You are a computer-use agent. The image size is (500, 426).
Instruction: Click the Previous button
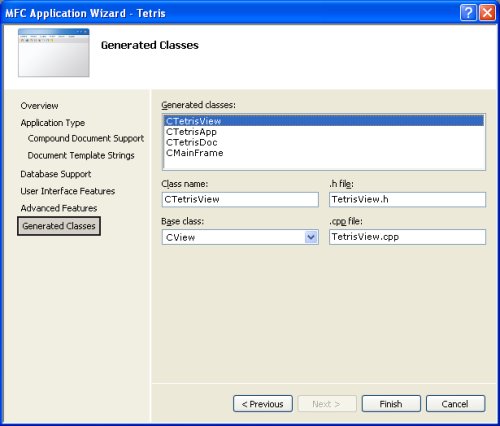click(x=263, y=404)
